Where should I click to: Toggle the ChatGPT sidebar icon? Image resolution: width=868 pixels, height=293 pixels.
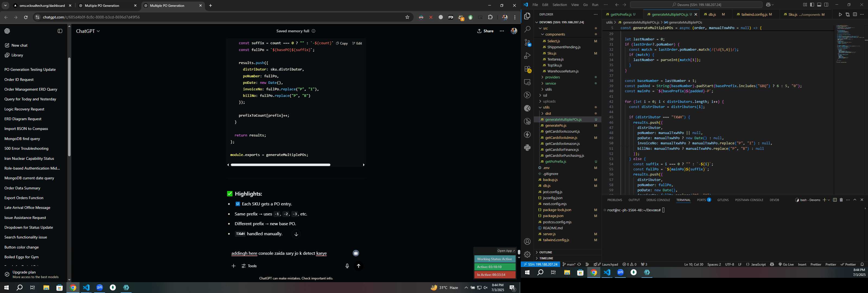(x=60, y=31)
